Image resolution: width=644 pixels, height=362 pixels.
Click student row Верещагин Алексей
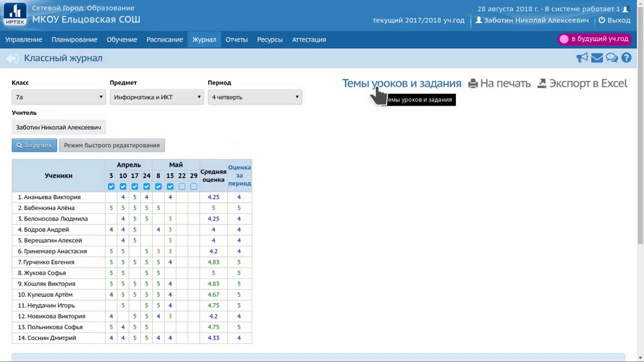[x=132, y=240]
